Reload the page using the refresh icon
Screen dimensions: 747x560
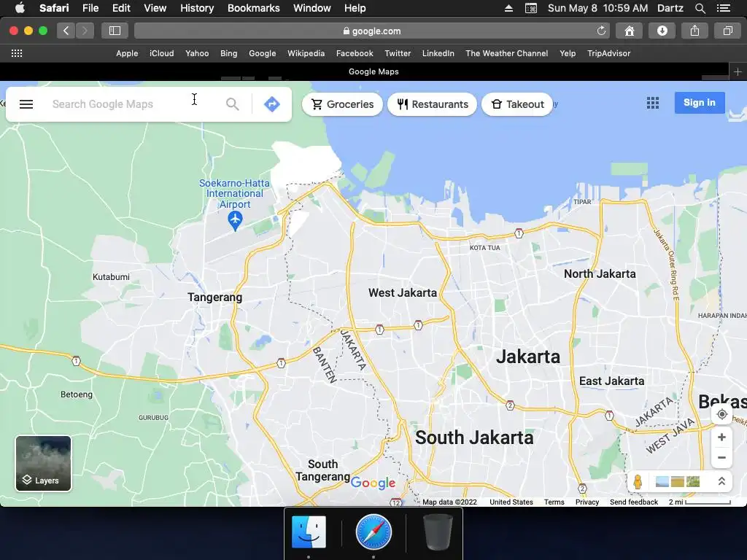(x=602, y=31)
